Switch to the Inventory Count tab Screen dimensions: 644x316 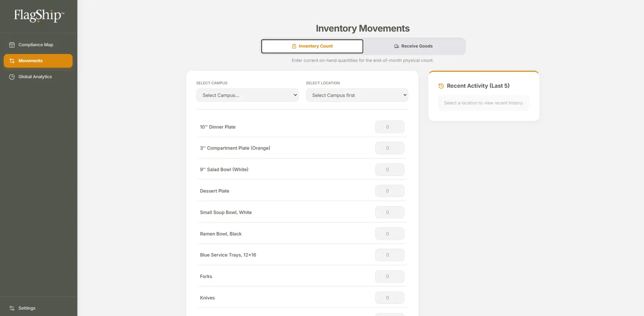coord(312,46)
